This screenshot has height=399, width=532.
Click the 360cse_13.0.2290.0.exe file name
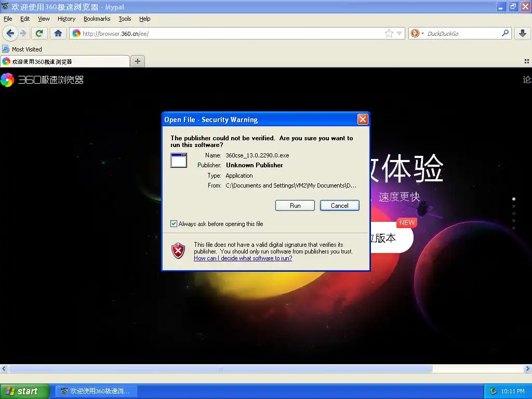pyautogui.click(x=257, y=155)
